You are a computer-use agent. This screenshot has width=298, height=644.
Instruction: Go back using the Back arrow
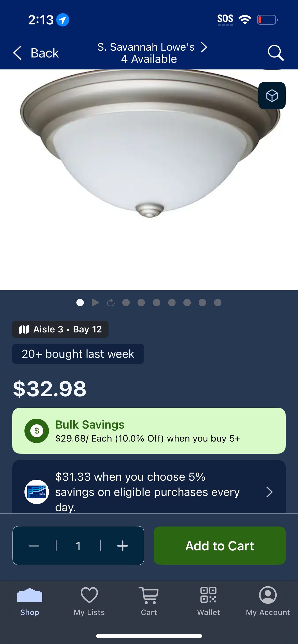point(36,53)
